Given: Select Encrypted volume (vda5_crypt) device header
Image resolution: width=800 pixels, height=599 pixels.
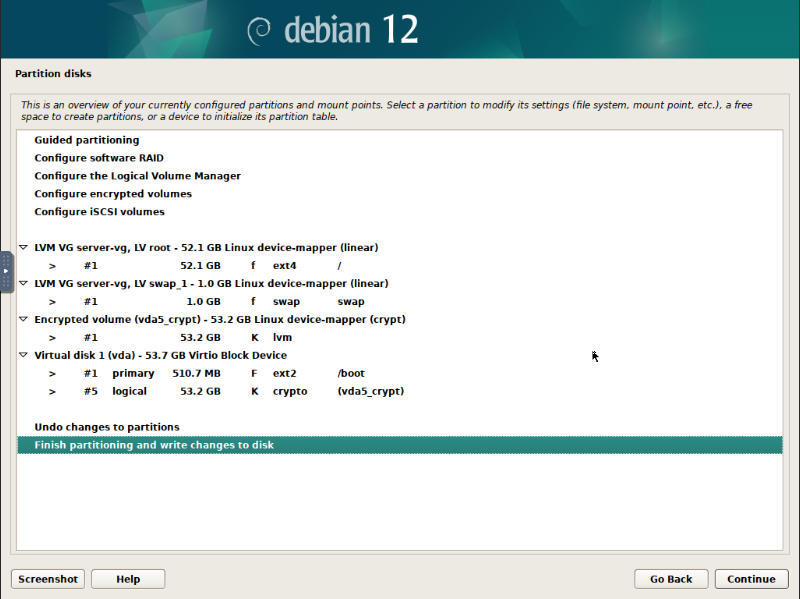Looking at the screenshot, I should 400,319.
